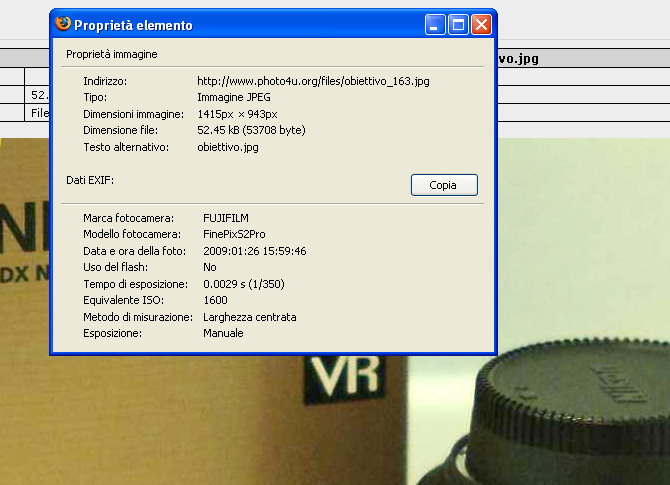Image resolution: width=670 pixels, height=485 pixels.
Task: Click the 'Equivalente ISO:' label
Action: click(x=123, y=300)
